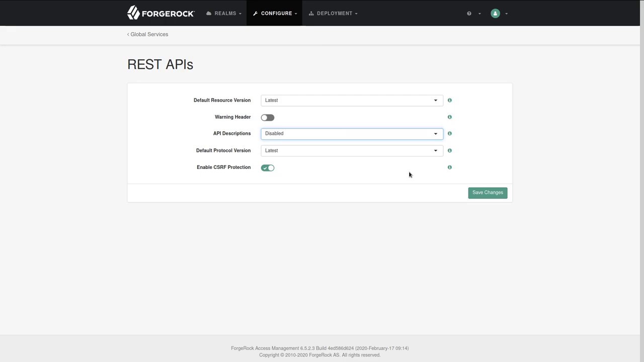The image size is (644, 362).
Task: Click the Enable CSRF Protection label
Action: tap(223, 167)
